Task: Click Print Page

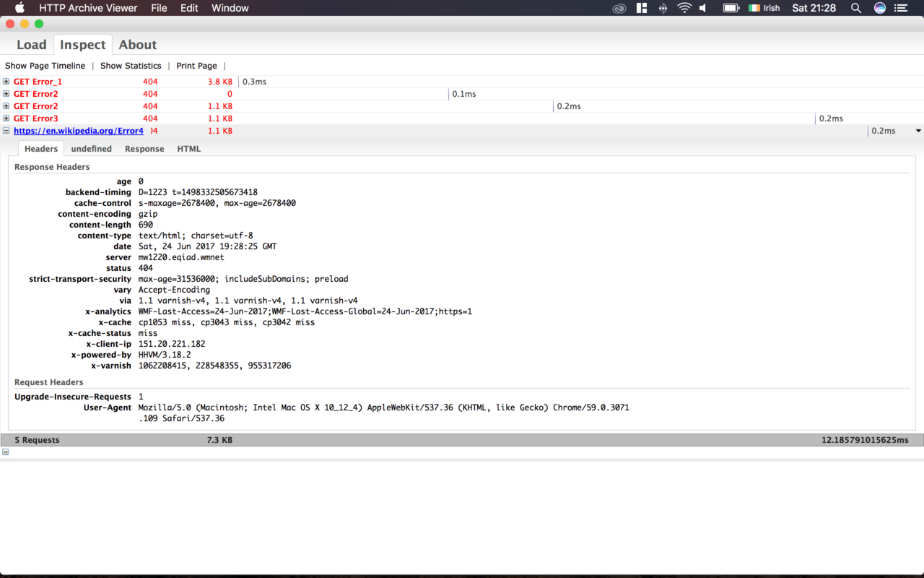Action: coord(197,66)
